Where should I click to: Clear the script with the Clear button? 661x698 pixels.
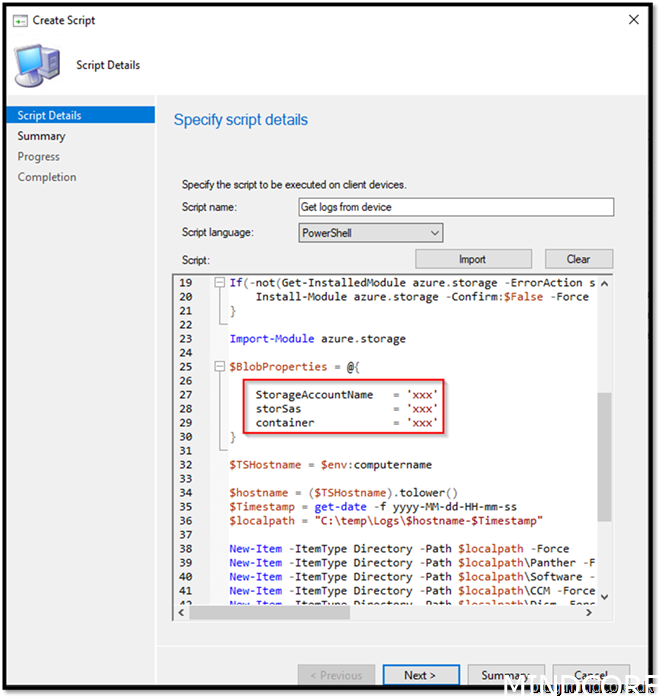click(578, 259)
